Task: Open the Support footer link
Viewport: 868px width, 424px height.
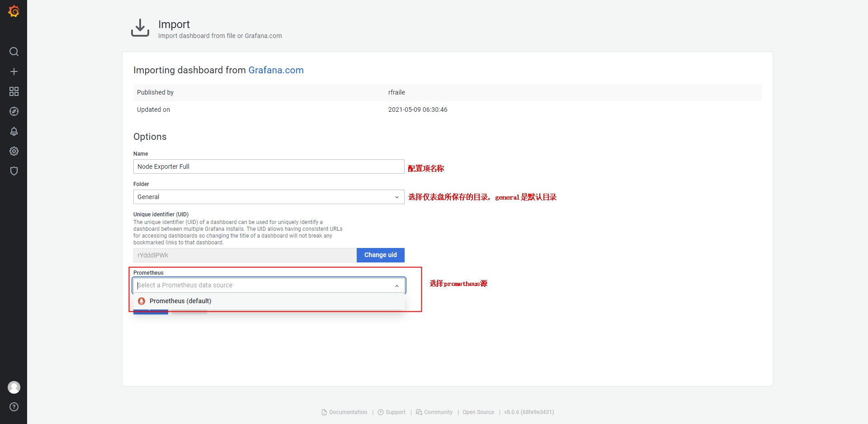Action: [392, 412]
